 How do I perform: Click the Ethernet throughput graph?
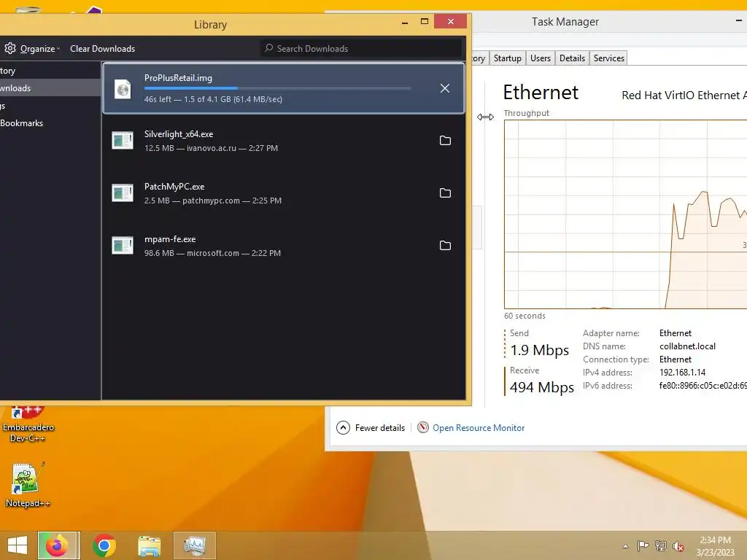(x=625, y=214)
